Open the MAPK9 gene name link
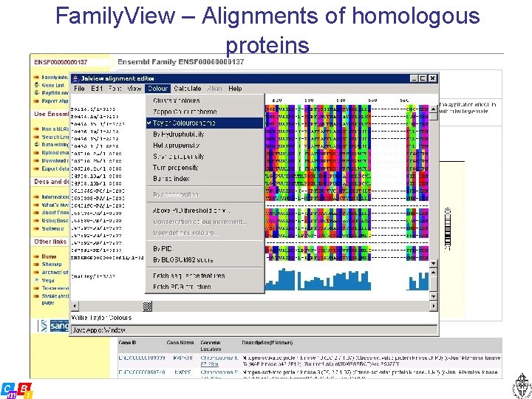Screen dimensions: 532x399 click(x=183, y=372)
